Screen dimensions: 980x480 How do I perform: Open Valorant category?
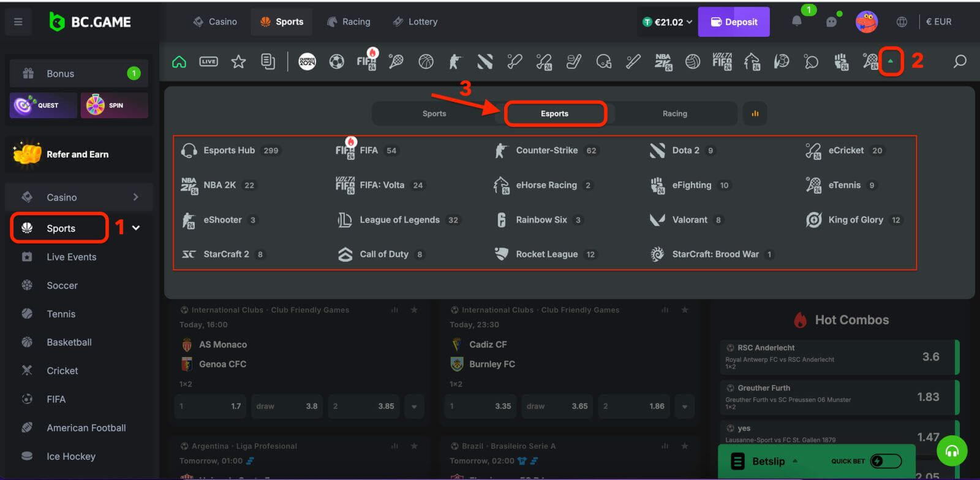point(687,219)
